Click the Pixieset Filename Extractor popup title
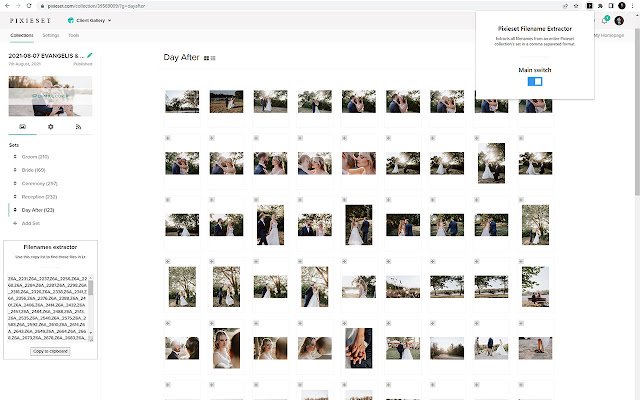Image resolution: width=640 pixels, height=400 pixels. (x=535, y=29)
